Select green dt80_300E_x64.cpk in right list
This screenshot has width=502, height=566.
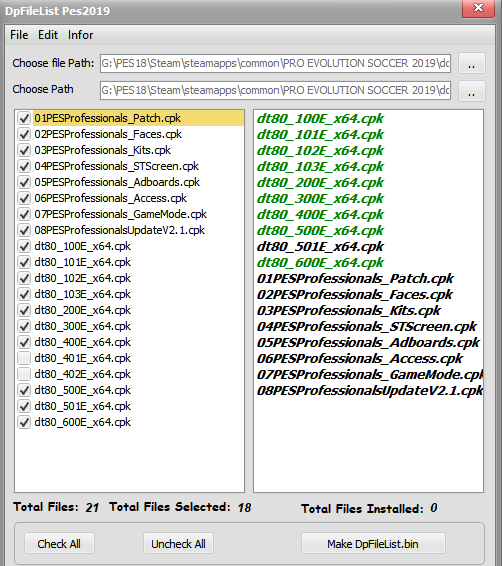pos(320,199)
